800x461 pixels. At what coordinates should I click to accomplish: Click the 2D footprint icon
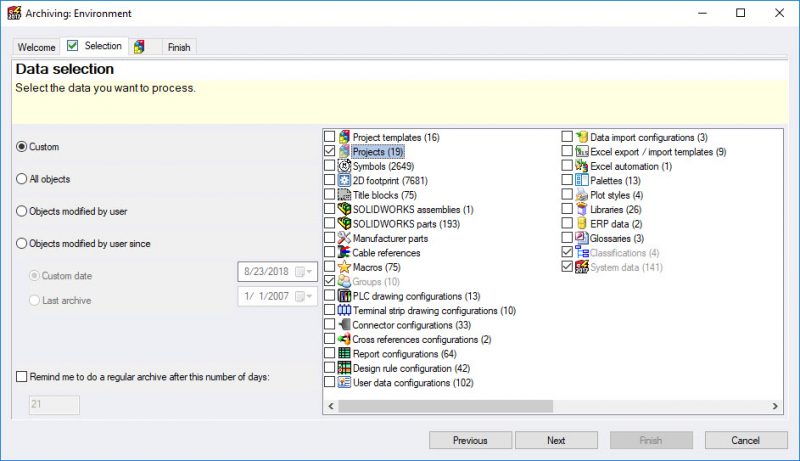point(344,180)
